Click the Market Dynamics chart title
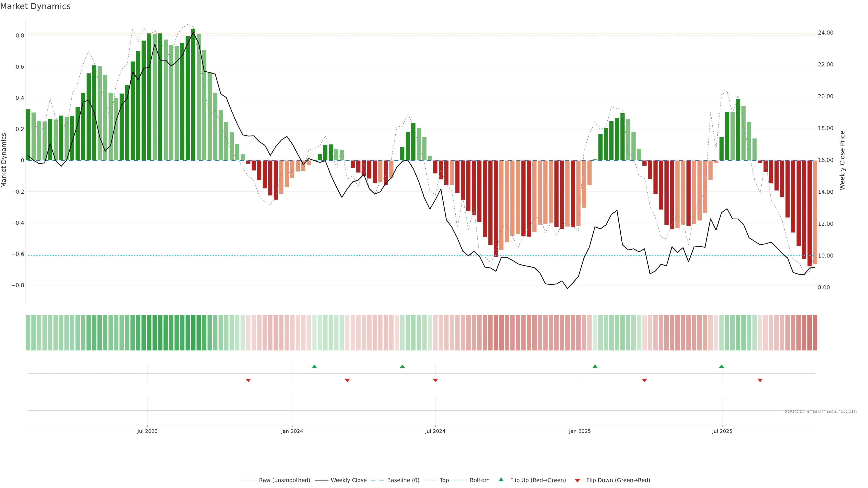Viewport: 868px width, 488px height. (35, 6)
